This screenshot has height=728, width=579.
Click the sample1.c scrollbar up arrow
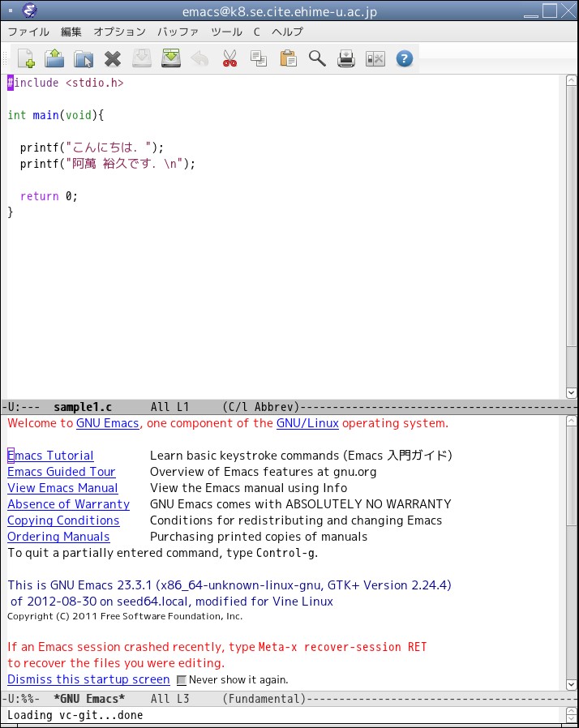tap(572, 80)
